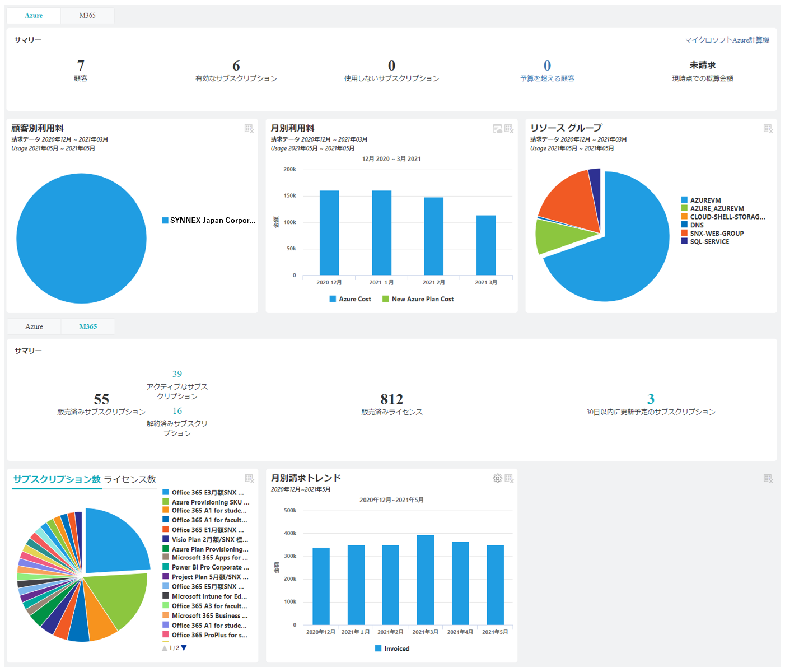Select the Microsoft 365 Business legend entry
Image resolution: width=785 pixels, height=672 pixels.
point(205,615)
